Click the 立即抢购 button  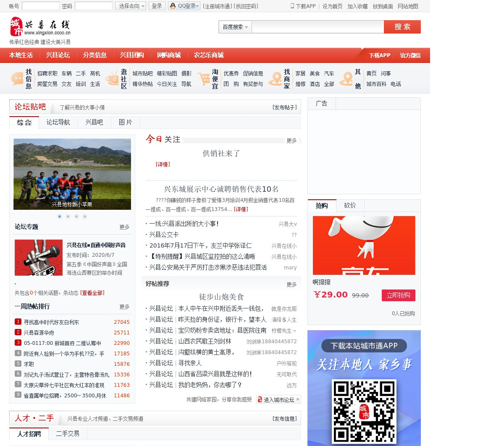(398, 295)
